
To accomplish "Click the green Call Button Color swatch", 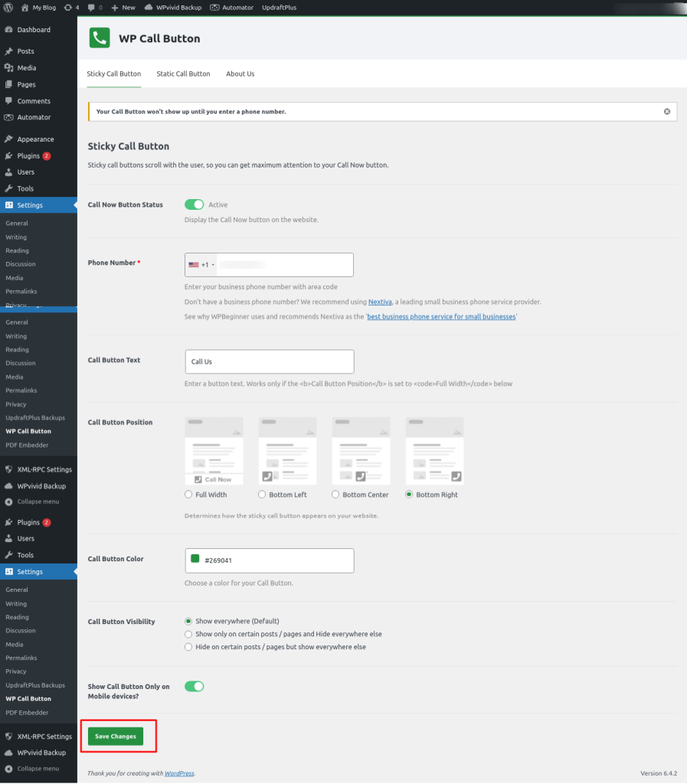I will pos(194,560).
